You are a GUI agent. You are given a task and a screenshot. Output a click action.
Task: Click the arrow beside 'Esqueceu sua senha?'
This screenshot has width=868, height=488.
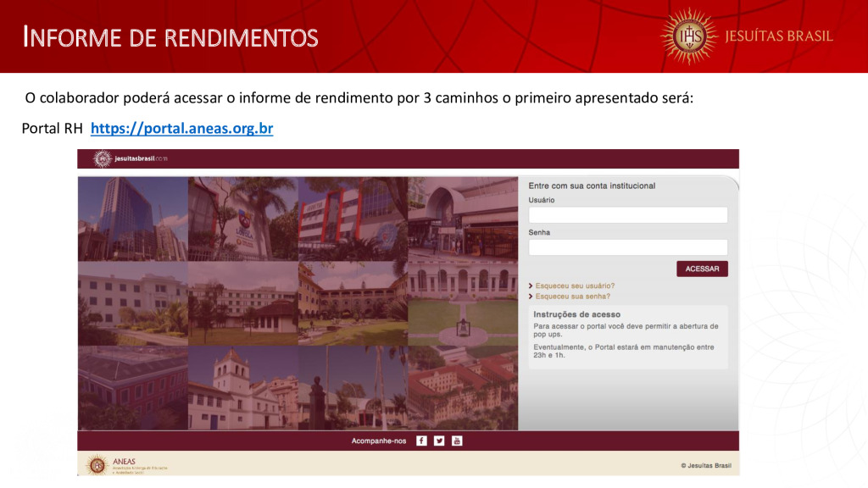[x=531, y=297]
